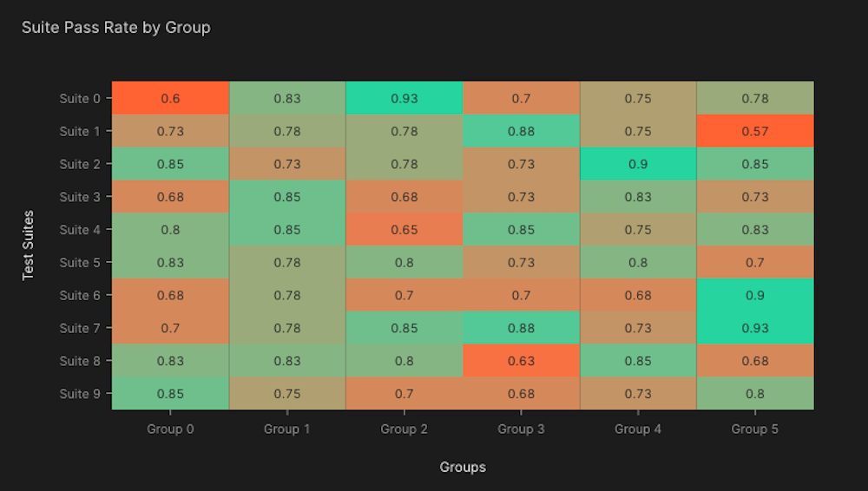Select the 0.57 cell in Suite 1

755,131
